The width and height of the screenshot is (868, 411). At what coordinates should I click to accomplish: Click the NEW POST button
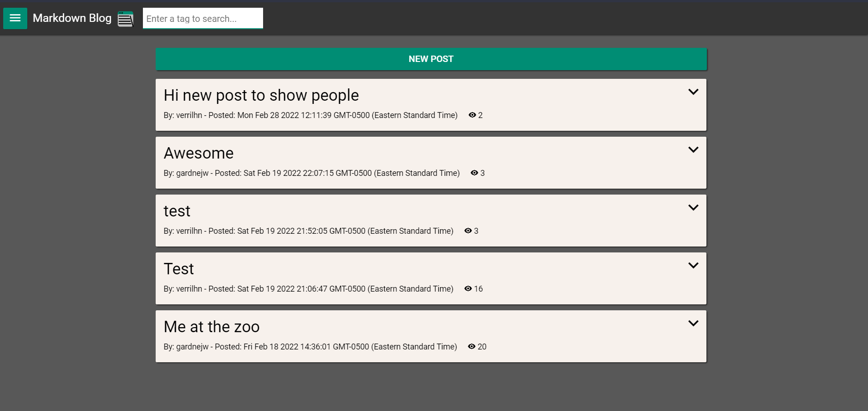(x=431, y=59)
